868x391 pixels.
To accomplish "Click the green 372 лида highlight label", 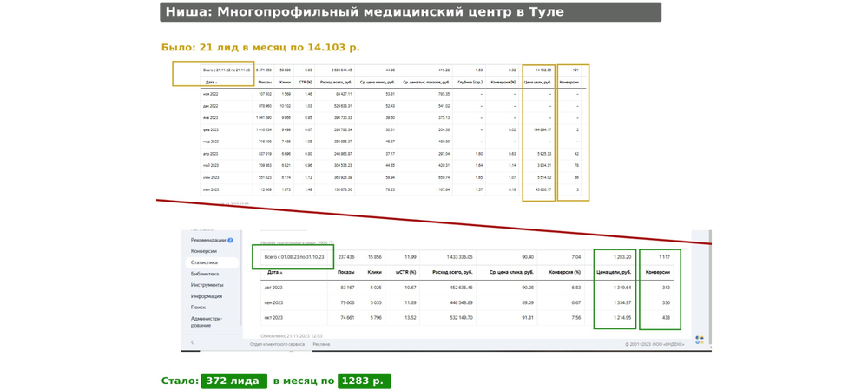I will tap(233, 381).
